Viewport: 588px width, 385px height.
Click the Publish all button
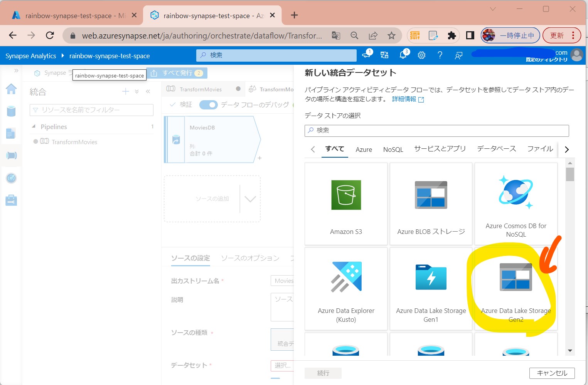click(177, 73)
